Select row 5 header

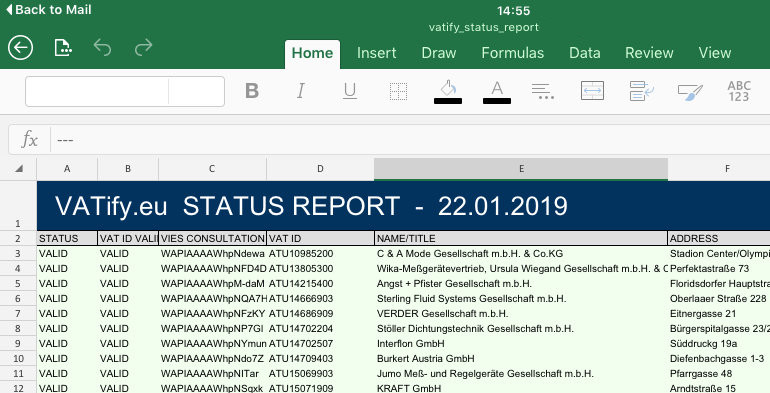(x=18, y=283)
